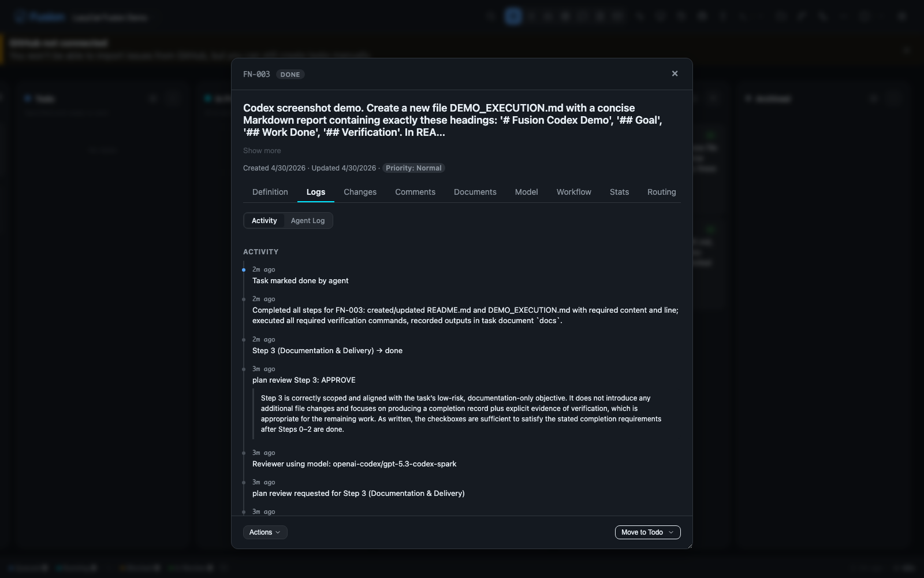The width and height of the screenshot is (924, 578).
Task: Switch to Agent Log view
Action: tap(307, 221)
